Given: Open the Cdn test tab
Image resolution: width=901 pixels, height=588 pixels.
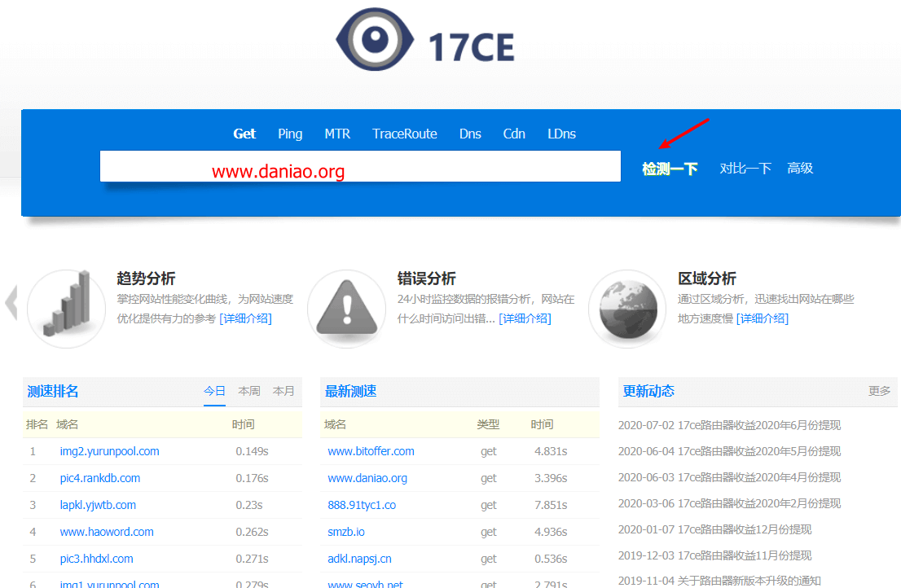Looking at the screenshot, I should [514, 134].
